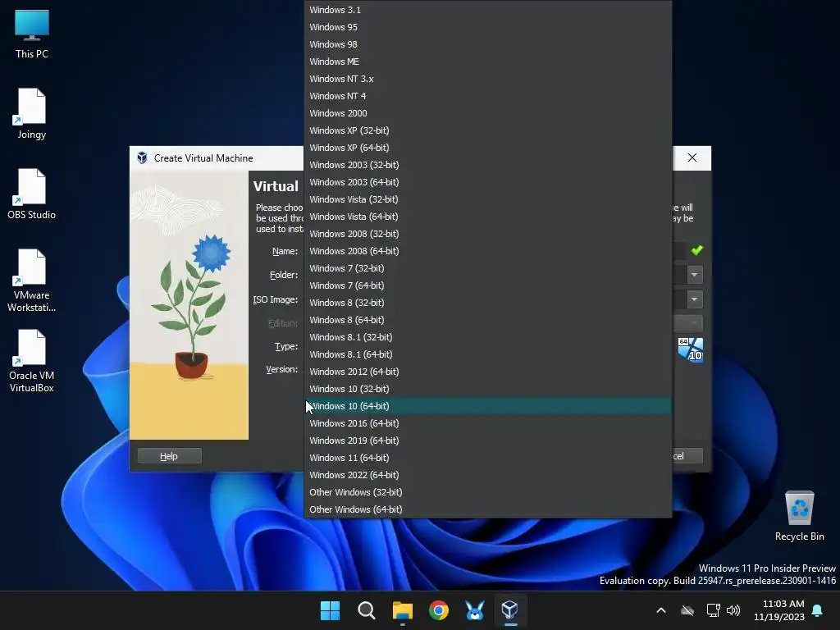
Task: Select Windows XP (64-bit)
Action: coord(488,148)
